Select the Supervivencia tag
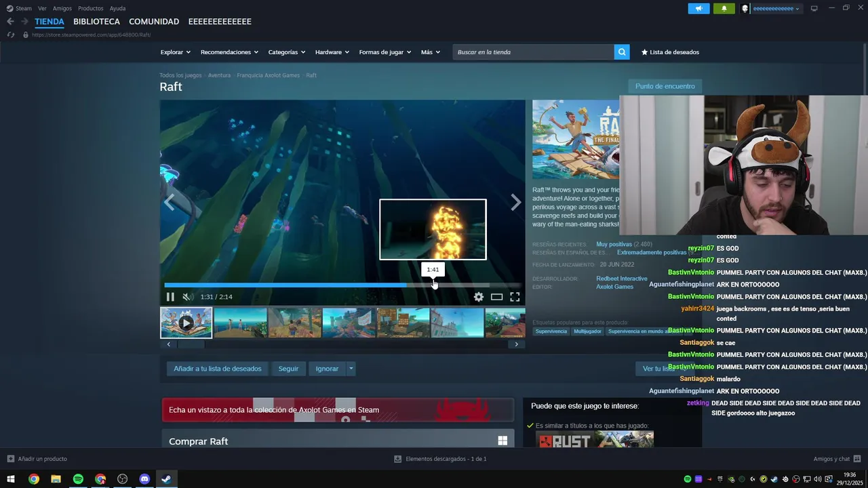 tap(551, 331)
